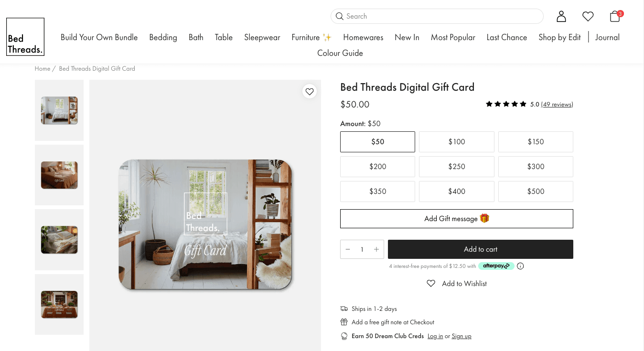The image size is (644, 351).
Task: Click the Add Gift message button
Action: [x=457, y=219]
